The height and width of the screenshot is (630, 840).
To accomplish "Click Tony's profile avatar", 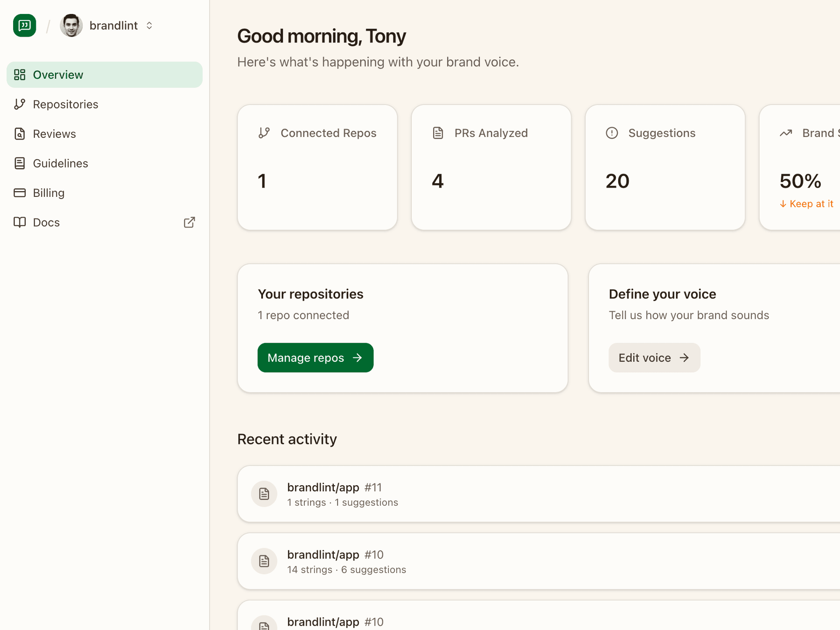I will pyautogui.click(x=71, y=25).
